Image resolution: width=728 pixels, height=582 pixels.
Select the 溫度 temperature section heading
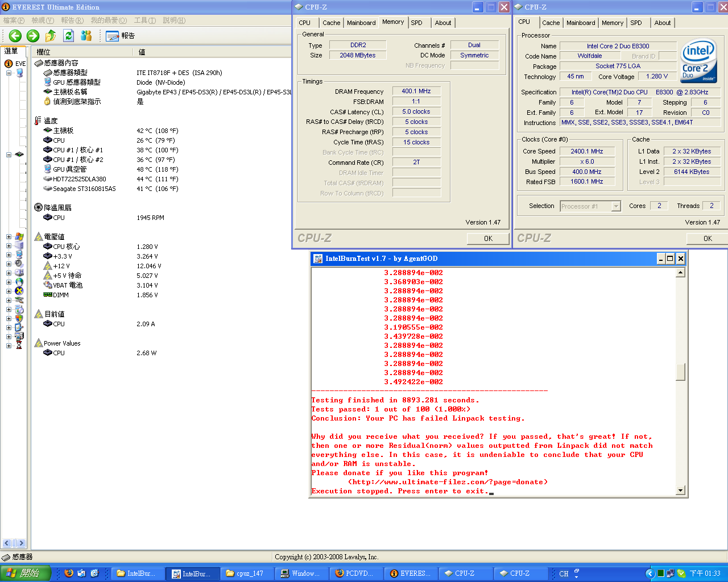[x=46, y=121]
